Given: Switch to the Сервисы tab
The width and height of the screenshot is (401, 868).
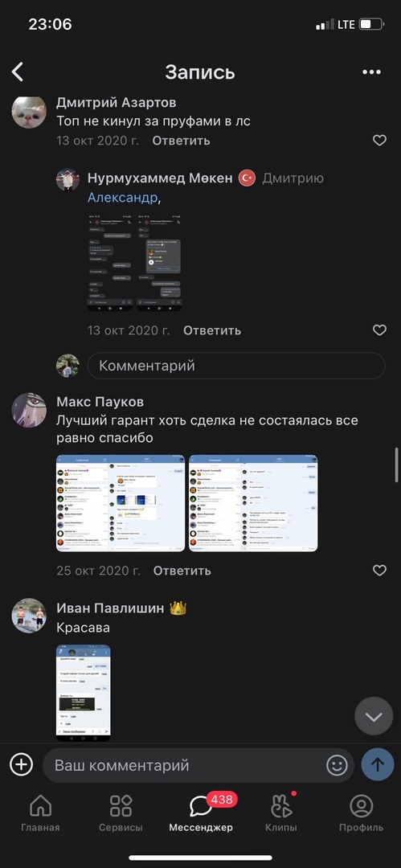Looking at the screenshot, I should (x=121, y=813).
